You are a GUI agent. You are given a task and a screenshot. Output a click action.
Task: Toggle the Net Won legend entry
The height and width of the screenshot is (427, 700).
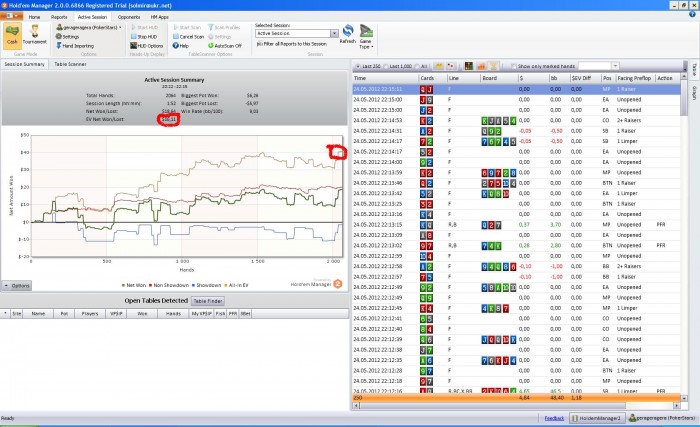coord(134,285)
